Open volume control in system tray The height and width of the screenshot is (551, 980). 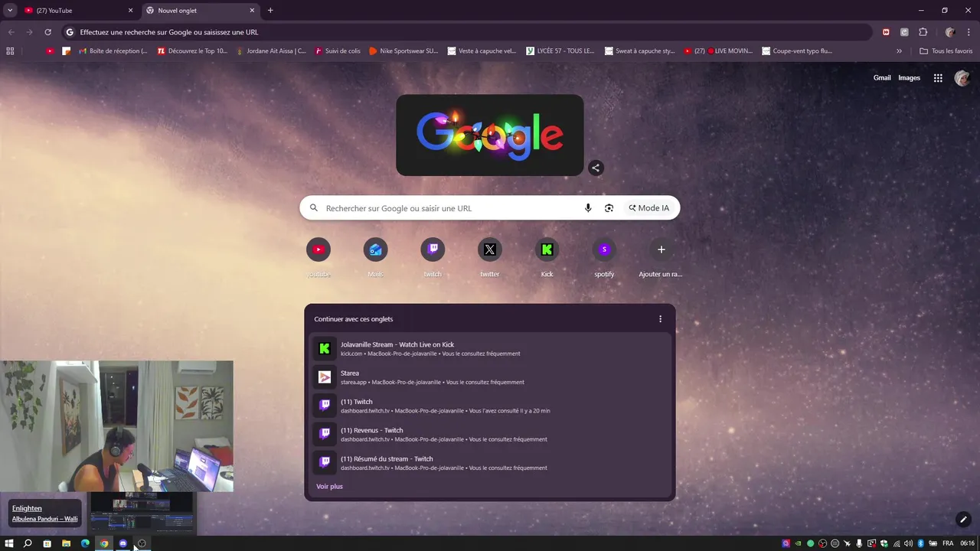click(908, 543)
